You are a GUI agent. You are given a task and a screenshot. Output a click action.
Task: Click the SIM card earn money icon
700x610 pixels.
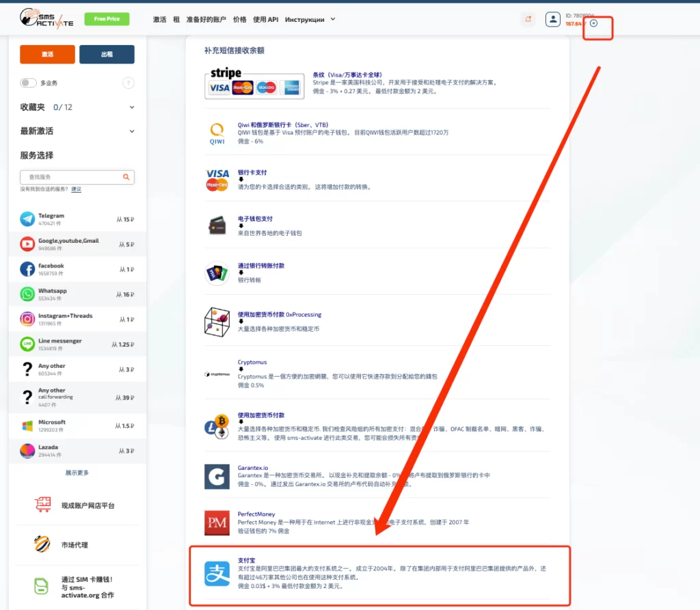[41, 586]
